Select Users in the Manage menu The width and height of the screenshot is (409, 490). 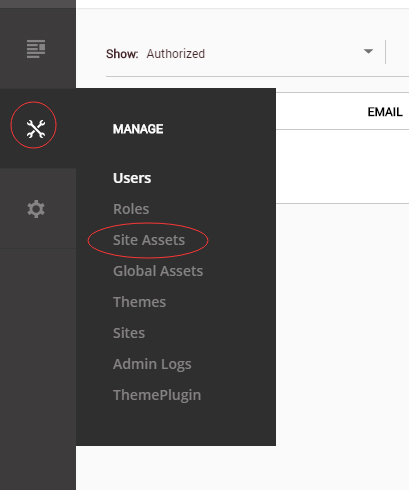[132, 178]
